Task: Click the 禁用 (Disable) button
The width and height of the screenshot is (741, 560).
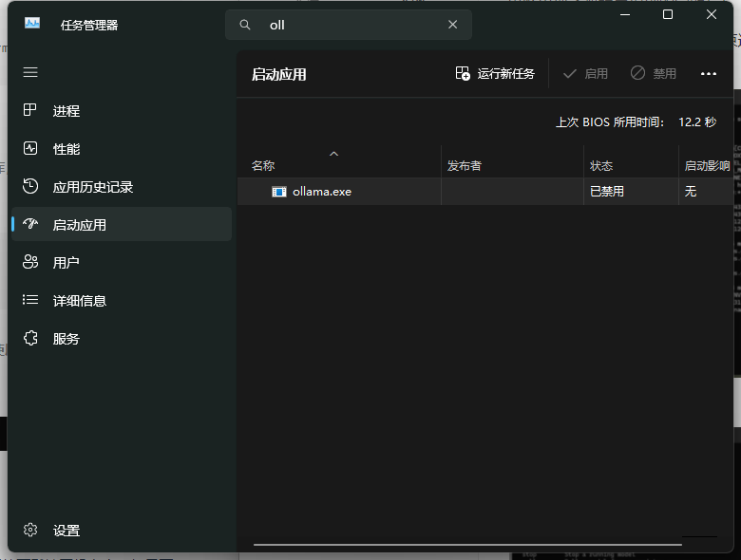Action: point(654,74)
